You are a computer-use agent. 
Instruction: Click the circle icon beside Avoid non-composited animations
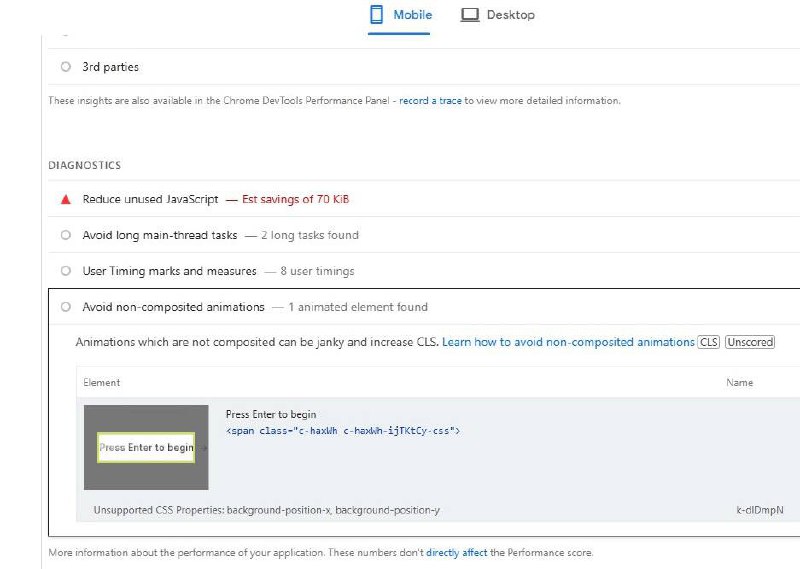point(66,307)
